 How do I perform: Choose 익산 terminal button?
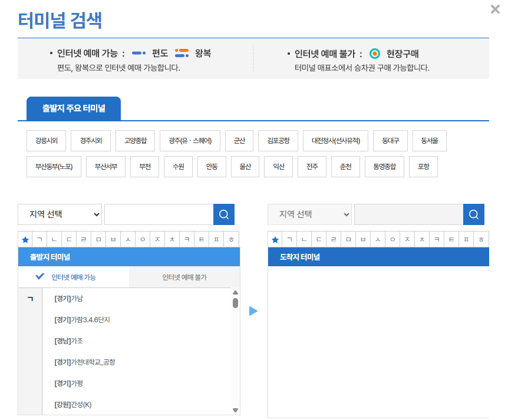[279, 167]
